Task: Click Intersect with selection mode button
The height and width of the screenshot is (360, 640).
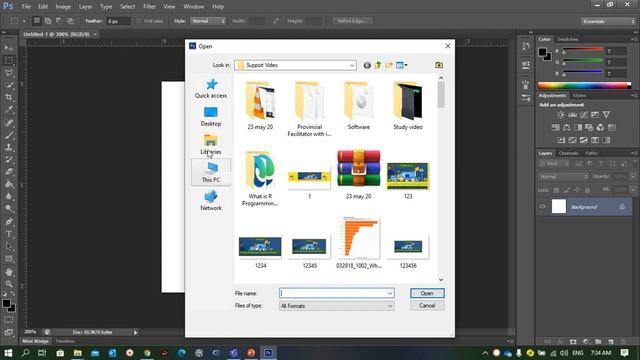Action: coord(70,21)
